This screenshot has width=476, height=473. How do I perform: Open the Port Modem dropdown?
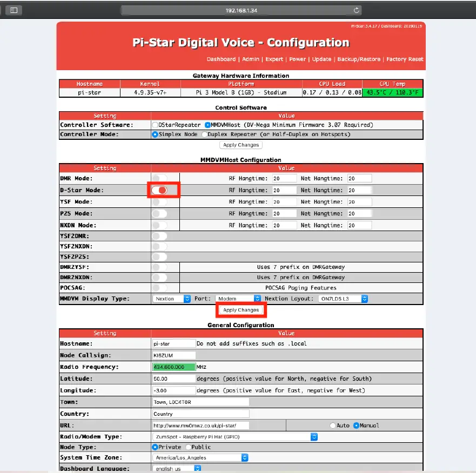(x=238, y=299)
